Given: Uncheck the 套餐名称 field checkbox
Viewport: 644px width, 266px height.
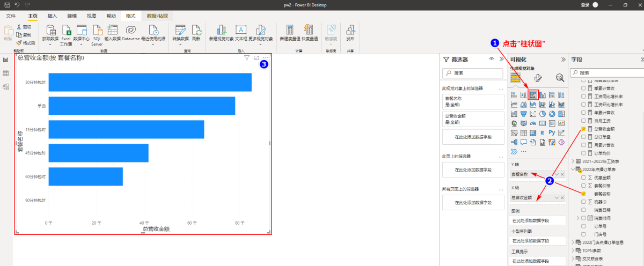Looking at the screenshot, I should [x=583, y=193].
